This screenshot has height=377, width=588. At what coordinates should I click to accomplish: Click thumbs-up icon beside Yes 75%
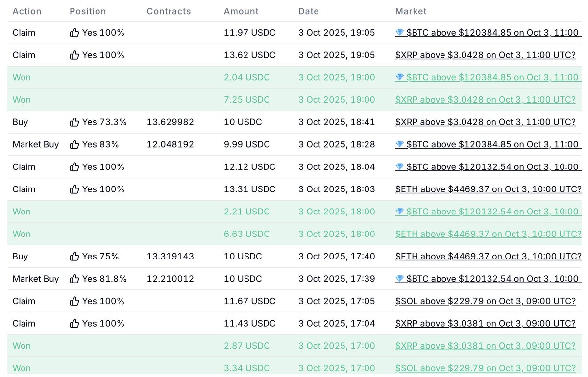[x=74, y=257]
